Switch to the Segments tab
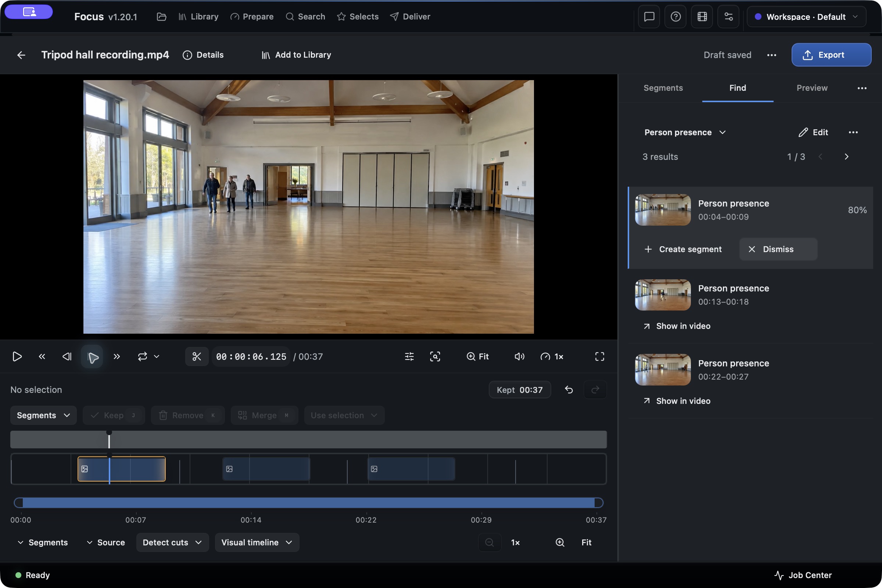 pos(663,88)
